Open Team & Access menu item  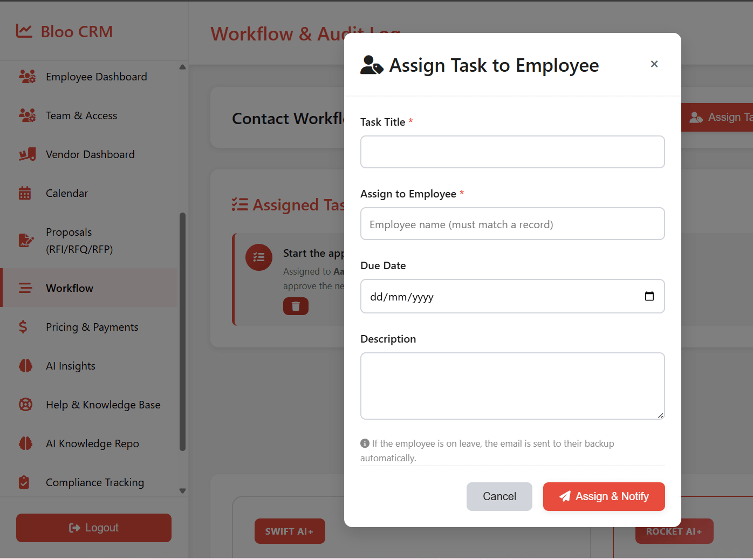(x=90, y=115)
